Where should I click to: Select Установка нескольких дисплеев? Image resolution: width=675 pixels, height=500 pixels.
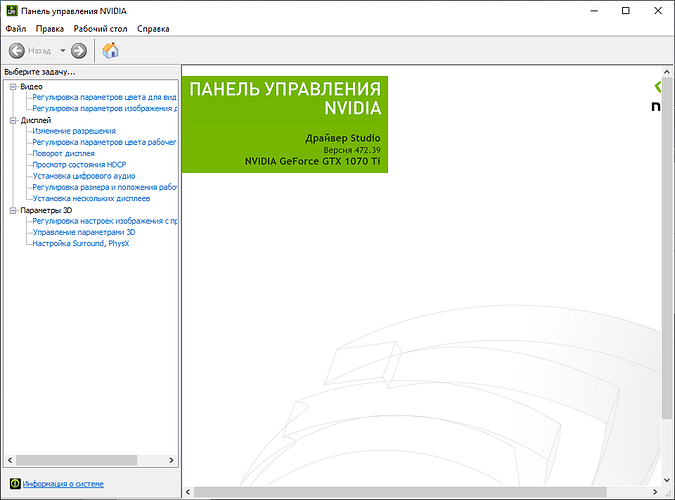(91, 199)
